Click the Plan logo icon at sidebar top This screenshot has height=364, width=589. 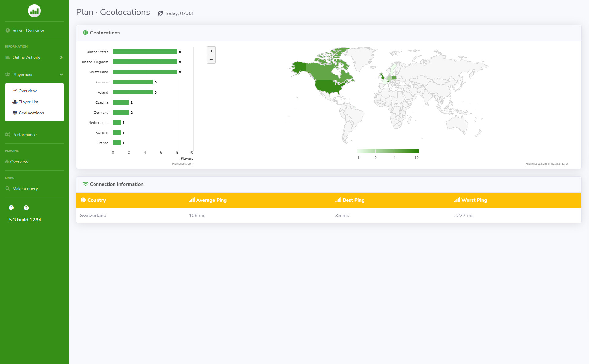click(34, 11)
